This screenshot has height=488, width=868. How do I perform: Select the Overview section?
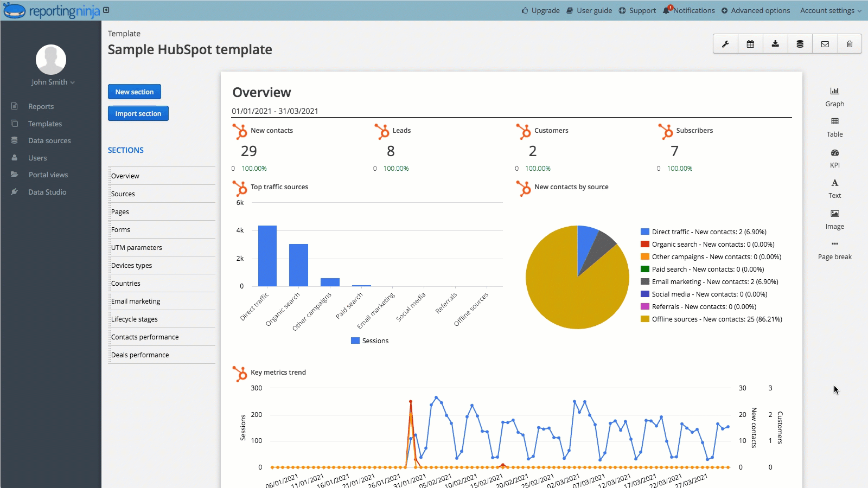125,175
